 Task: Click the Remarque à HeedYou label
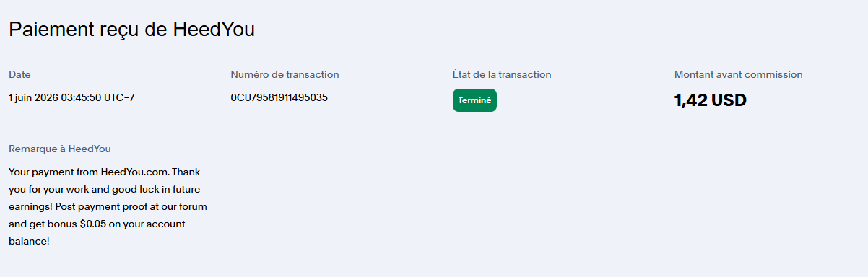[60, 149]
